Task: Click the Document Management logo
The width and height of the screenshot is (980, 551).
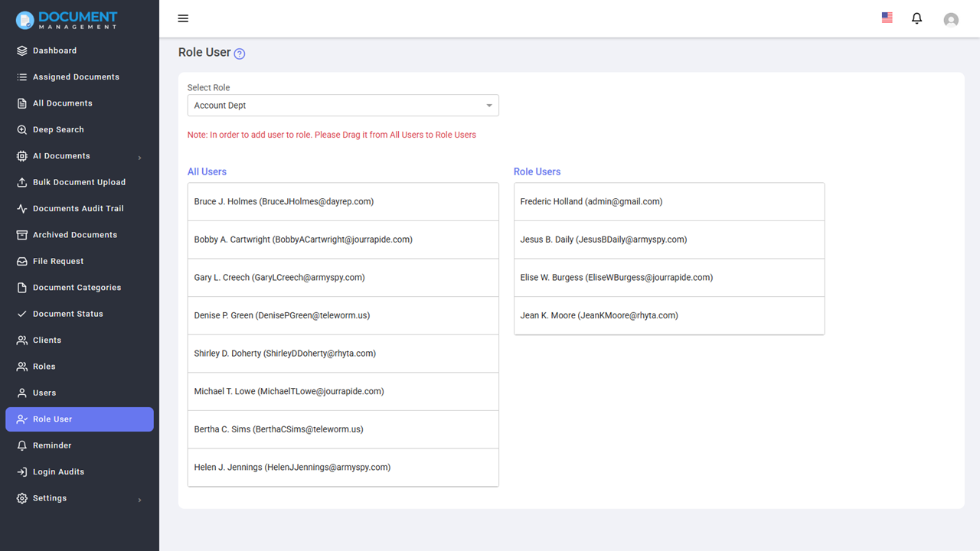Action: pyautogui.click(x=67, y=20)
